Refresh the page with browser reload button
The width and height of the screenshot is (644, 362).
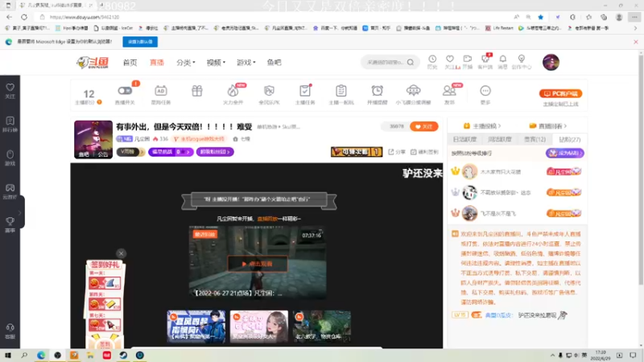coord(24,17)
